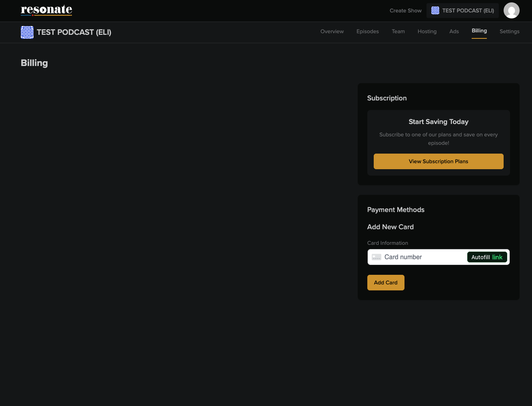Click the TEST PODCAST (ELI) page title
532x406 pixels.
[x=74, y=32]
